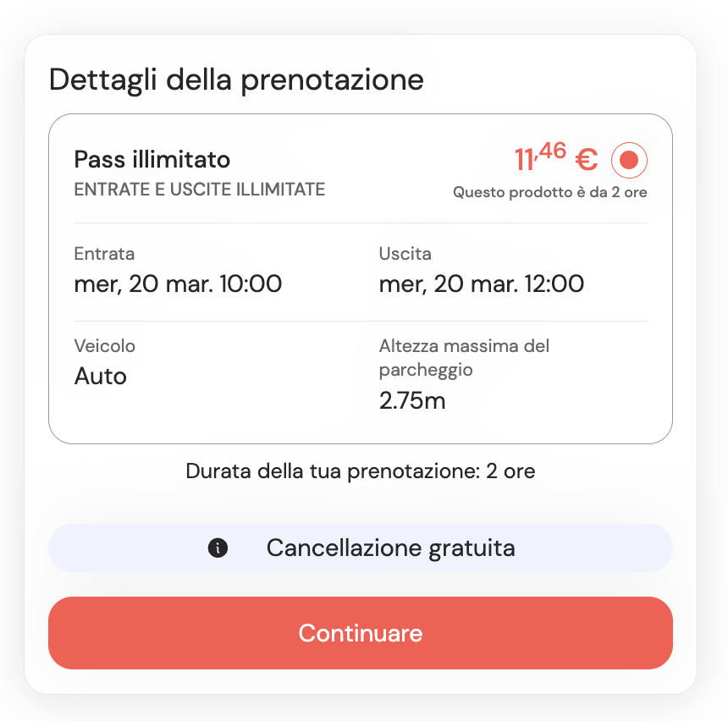The image size is (728, 721).
Task: Click the Continuare button
Action: coord(361,633)
